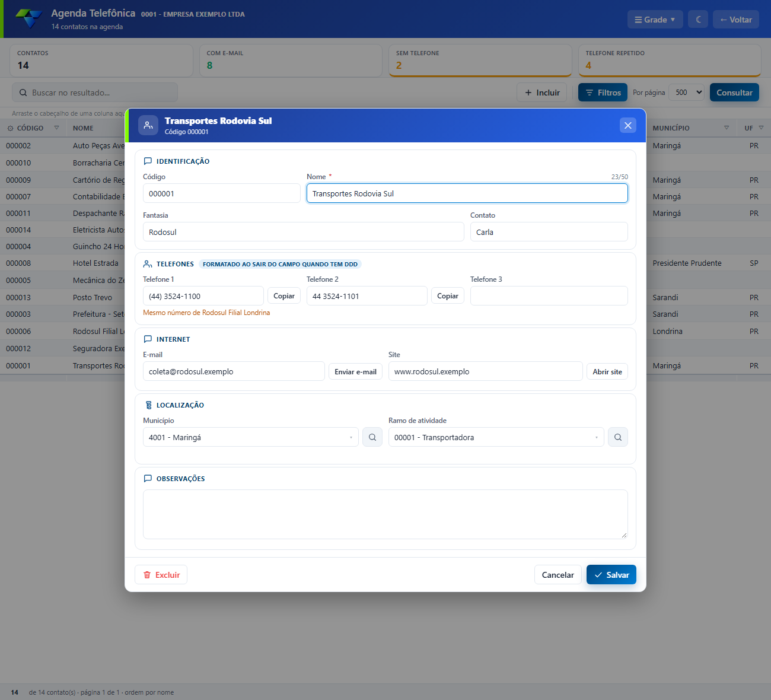Click the Presidente Prudente município cell
The image size is (771, 700).
[x=687, y=263]
